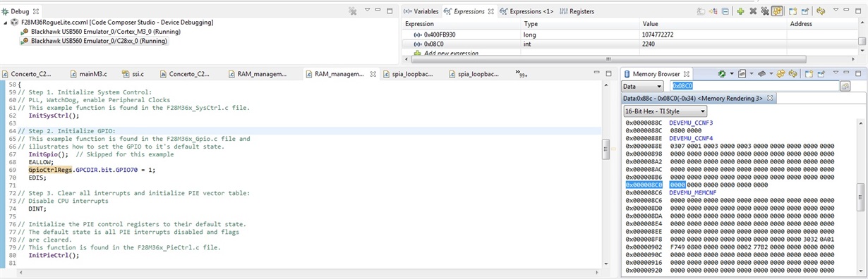
Task: Click Refresh icon in Memory Browser toolbar
Action: (x=792, y=73)
